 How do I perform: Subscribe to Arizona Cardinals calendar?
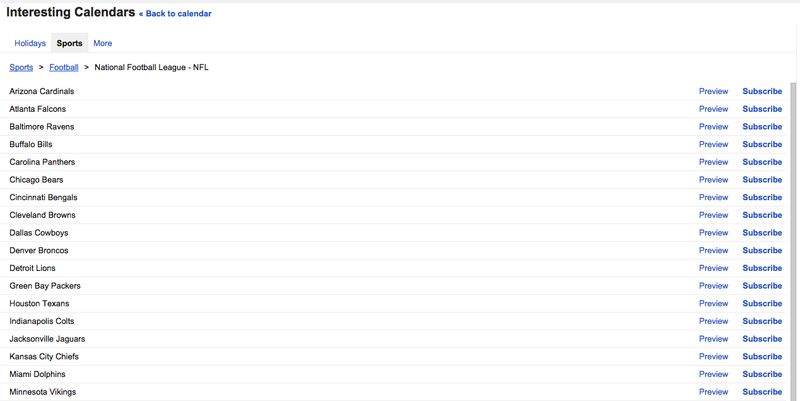point(762,91)
